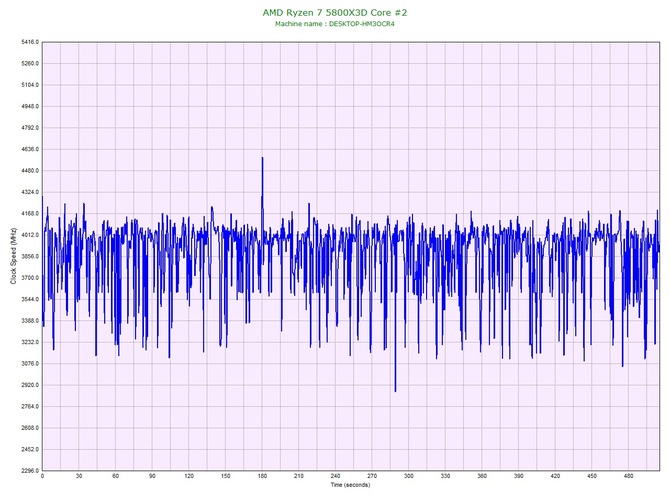The image size is (670, 502).
Task: Click the 2764.0 y-axis value
Action: 30,406
